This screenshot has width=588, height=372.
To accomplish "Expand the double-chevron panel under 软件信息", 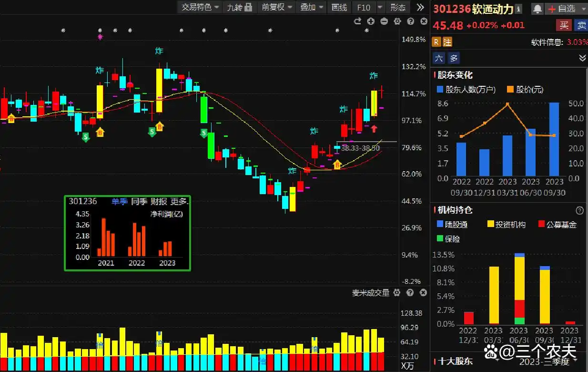I will tap(582, 58).
